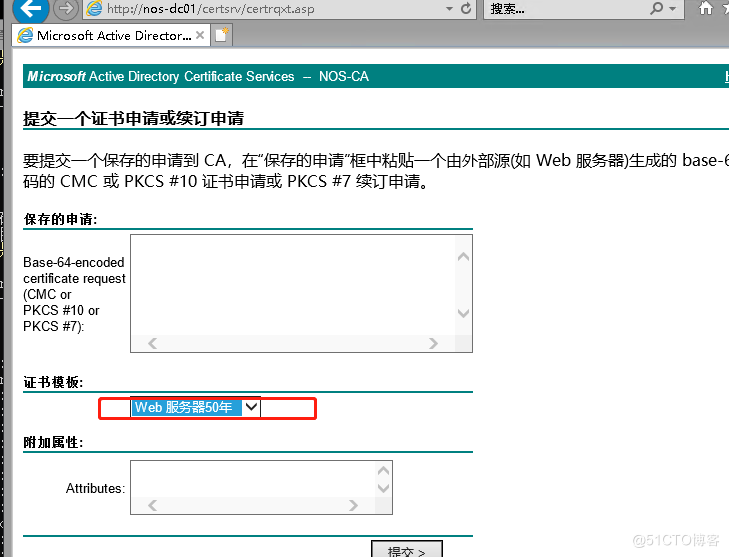This screenshot has height=557, width=729.
Task: Click the Attributes box scroll down arrow
Action: click(x=383, y=488)
